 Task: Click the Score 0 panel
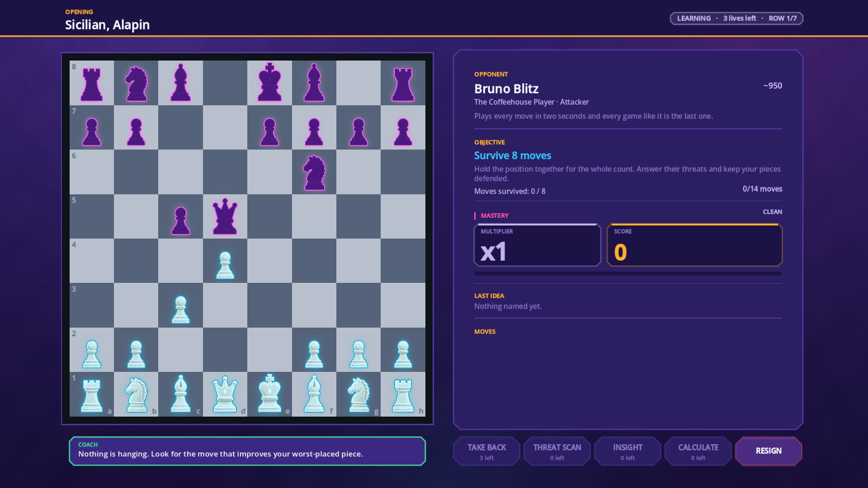pos(694,245)
